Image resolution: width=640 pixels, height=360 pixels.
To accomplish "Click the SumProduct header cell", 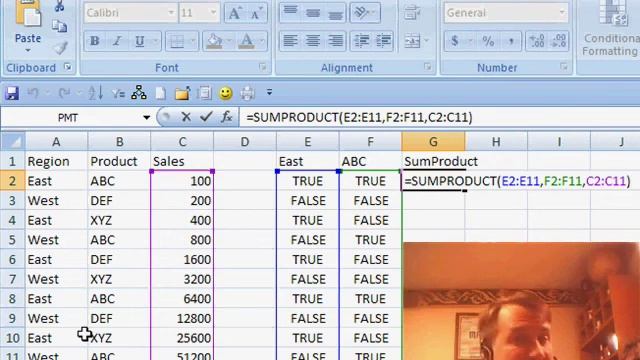I will [x=433, y=161].
